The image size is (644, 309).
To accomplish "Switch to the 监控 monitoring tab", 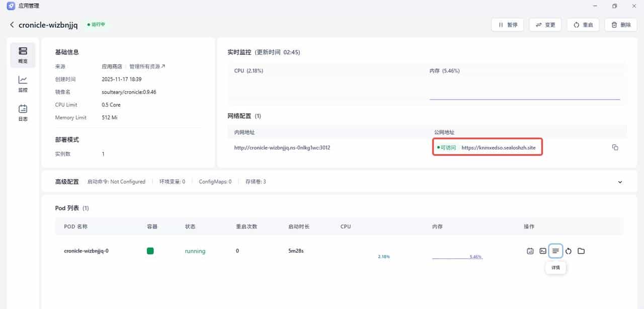I will click(x=22, y=85).
